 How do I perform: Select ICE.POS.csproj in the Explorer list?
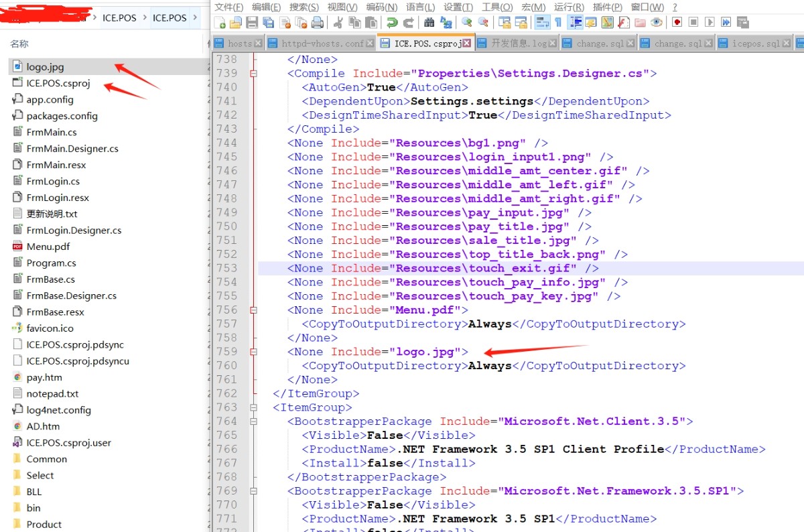58,83
